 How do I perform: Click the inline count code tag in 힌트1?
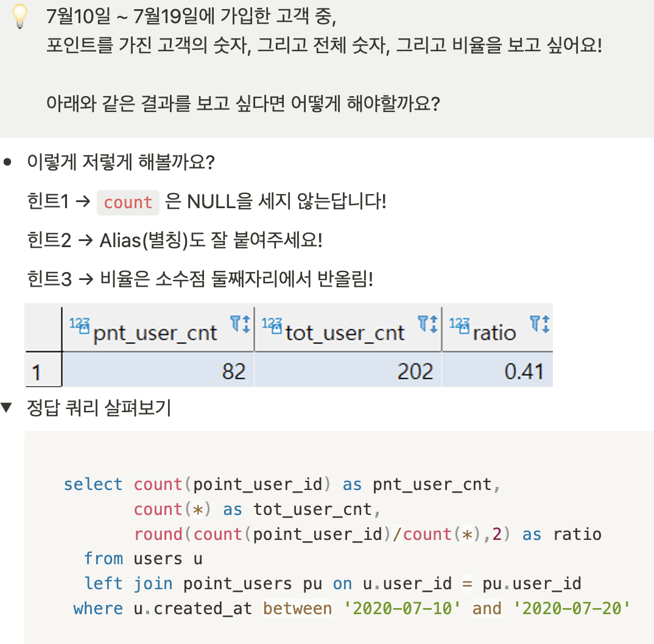coord(128,203)
